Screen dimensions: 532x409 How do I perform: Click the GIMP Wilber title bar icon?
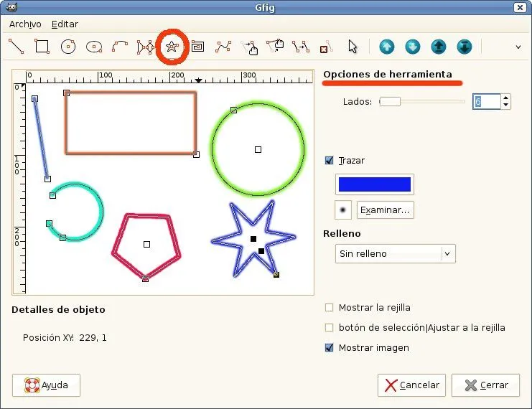click(11, 6)
